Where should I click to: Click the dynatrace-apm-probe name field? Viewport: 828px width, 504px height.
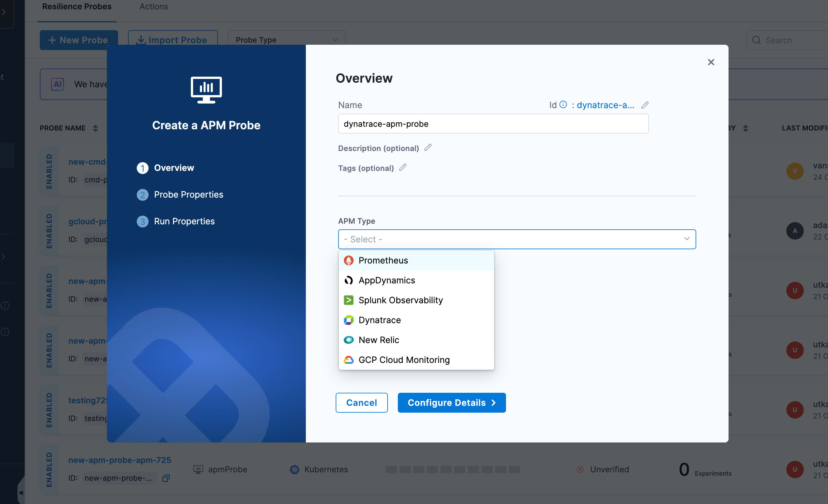pos(493,124)
